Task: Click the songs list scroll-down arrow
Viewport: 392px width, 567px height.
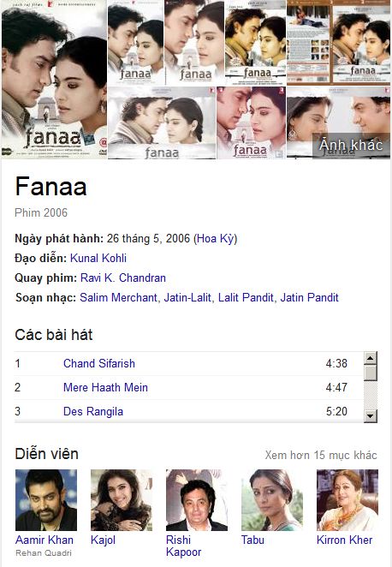Action: click(371, 416)
